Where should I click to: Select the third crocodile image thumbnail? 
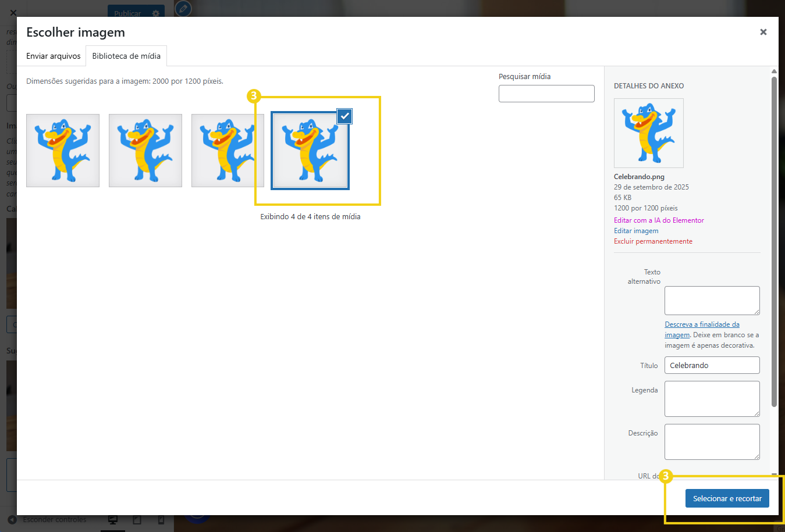point(227,151)
